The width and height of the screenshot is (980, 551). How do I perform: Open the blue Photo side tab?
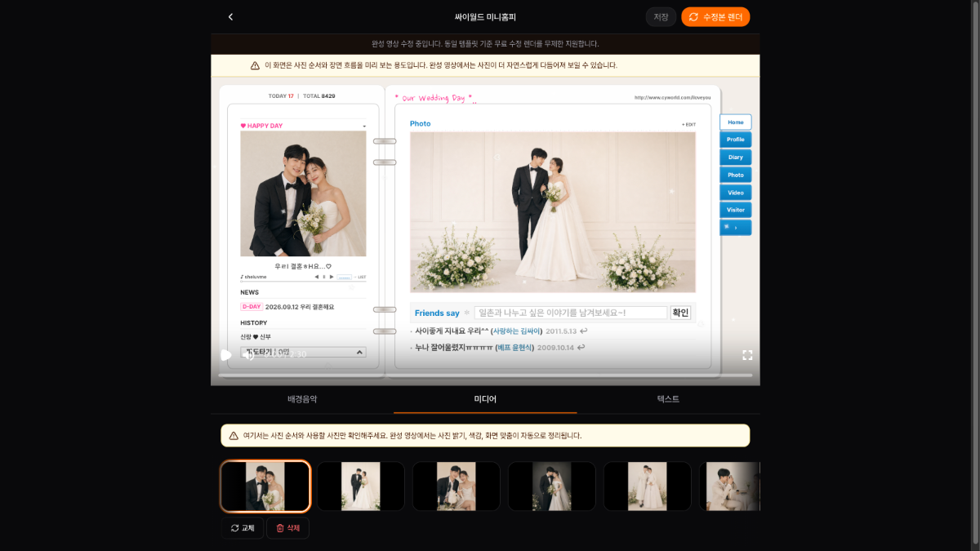pyautogui.click(x=736, y=175)
